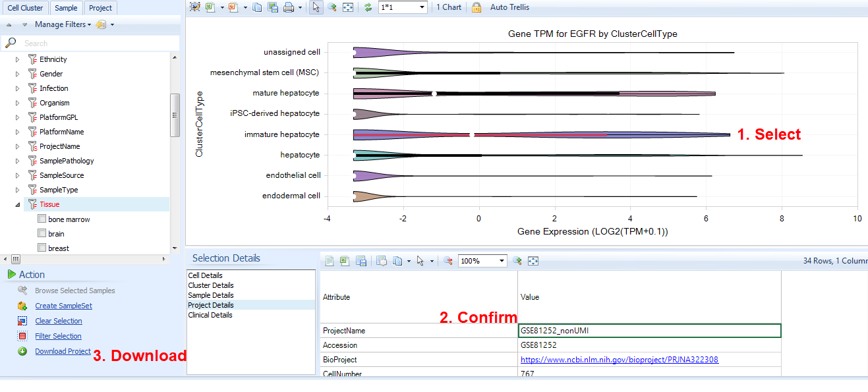Check the brain tissue checkbox
This screenshot has width=868, height=392.
click(42, 233)
